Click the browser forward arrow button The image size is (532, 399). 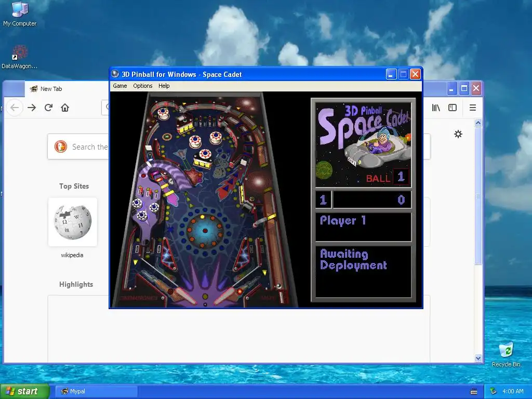(32, 108)
